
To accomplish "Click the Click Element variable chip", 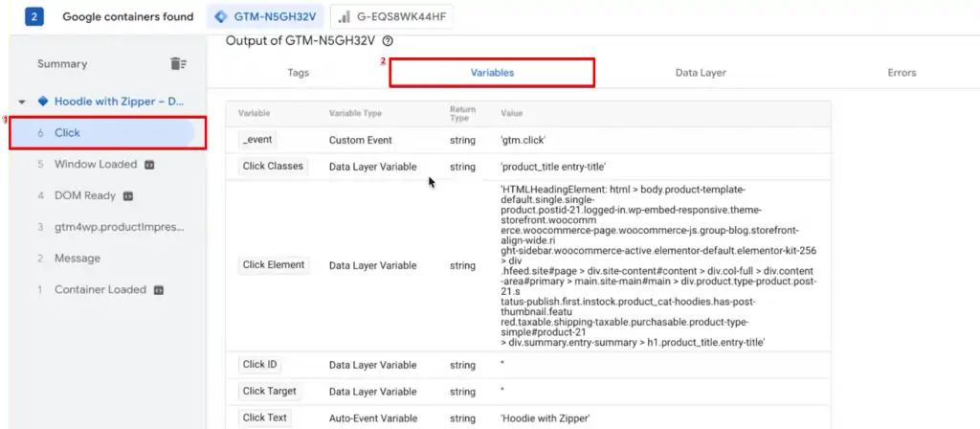I will tap(274, 265).
